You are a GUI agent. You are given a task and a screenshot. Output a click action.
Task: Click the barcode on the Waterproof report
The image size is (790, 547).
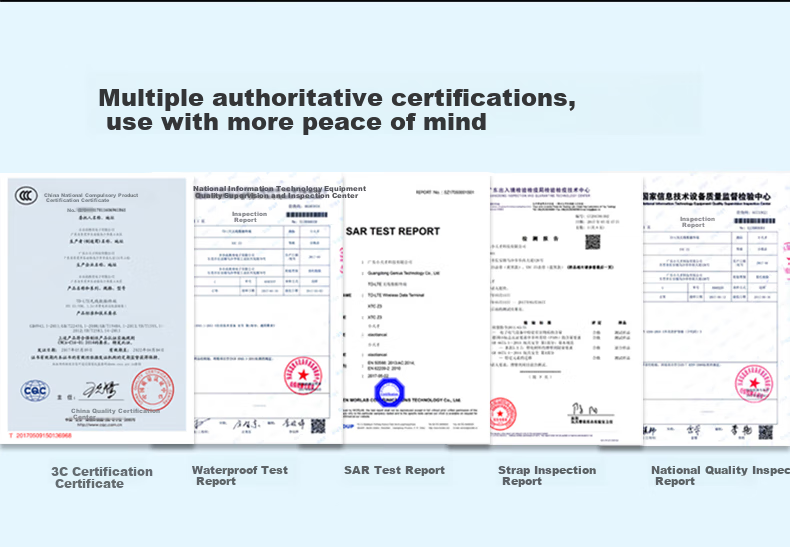pos(307,215)
